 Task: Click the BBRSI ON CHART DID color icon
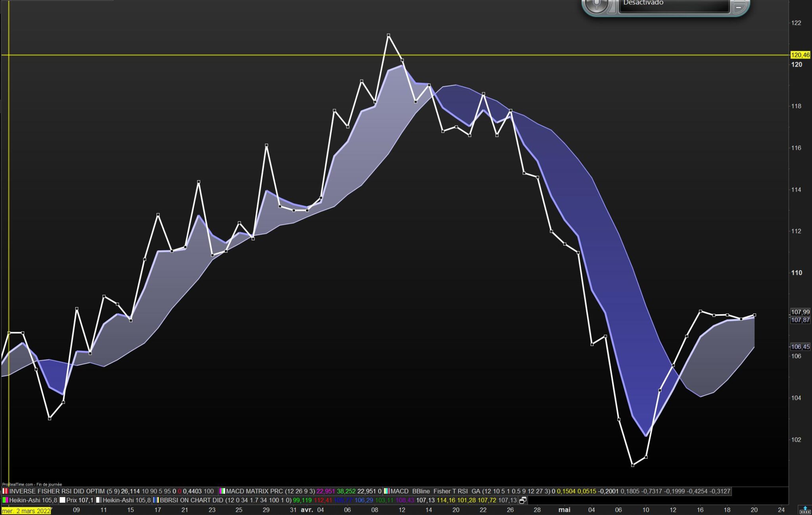156,500
